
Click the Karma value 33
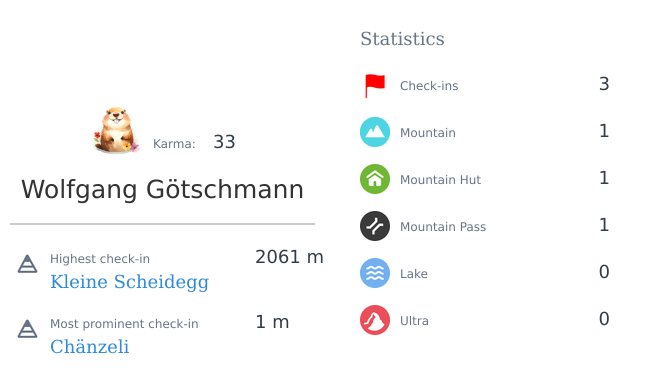[224, 142]
